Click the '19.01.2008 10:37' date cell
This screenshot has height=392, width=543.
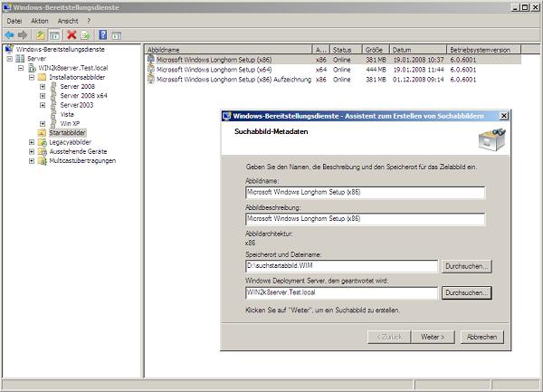point(418,60)
